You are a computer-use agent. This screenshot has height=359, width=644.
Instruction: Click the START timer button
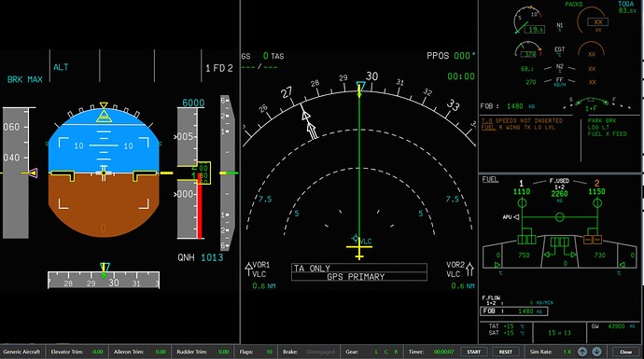tap(473, 352)
